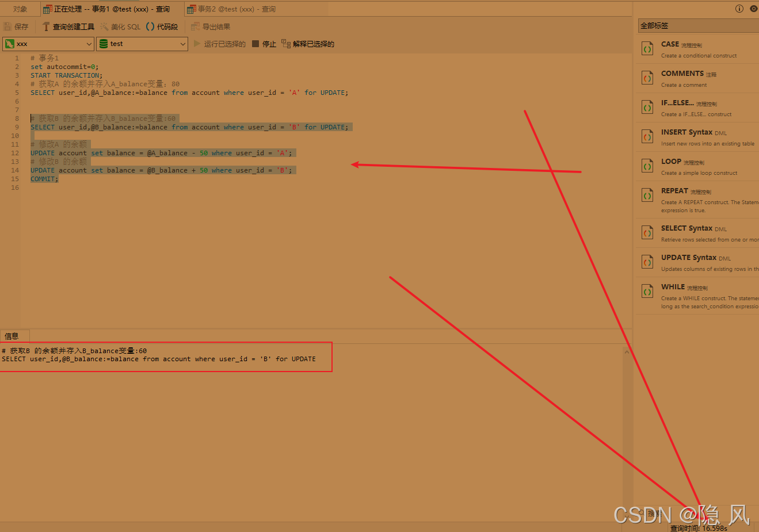The width and height of the screenshot is (759, 532).
Task: Select the REPEAT snippet icon
Action: (x=647, y=196)
